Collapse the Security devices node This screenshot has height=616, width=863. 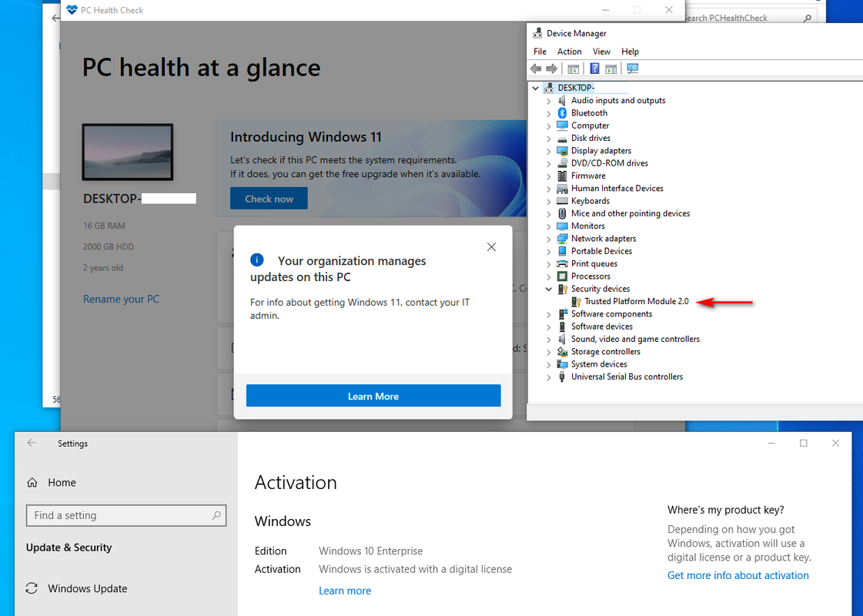(x=548, y=289)
